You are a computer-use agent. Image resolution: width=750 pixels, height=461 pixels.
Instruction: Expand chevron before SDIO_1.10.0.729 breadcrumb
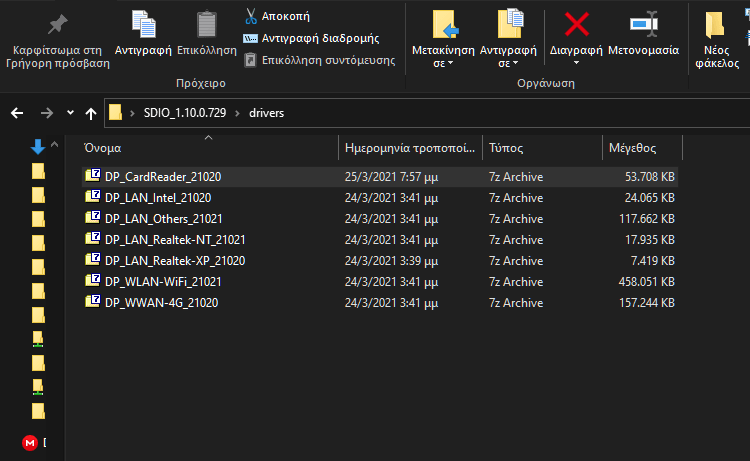[132, 113]
